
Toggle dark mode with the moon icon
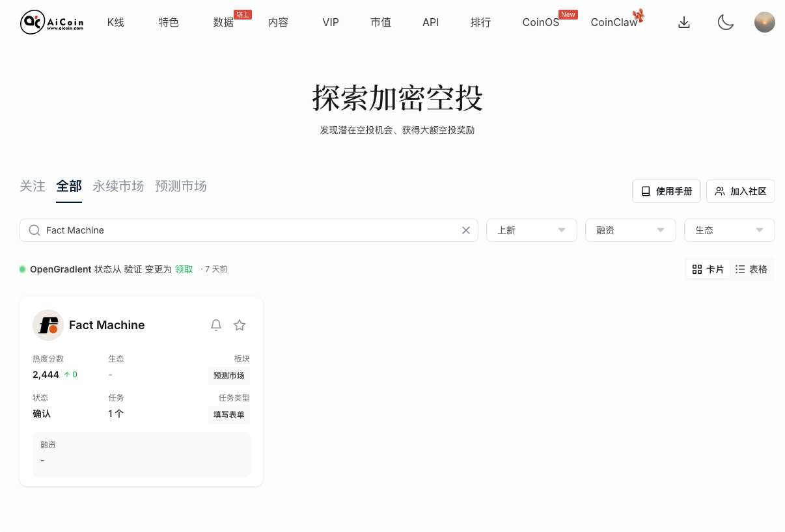pyautogui.click(x=726, y=21)
